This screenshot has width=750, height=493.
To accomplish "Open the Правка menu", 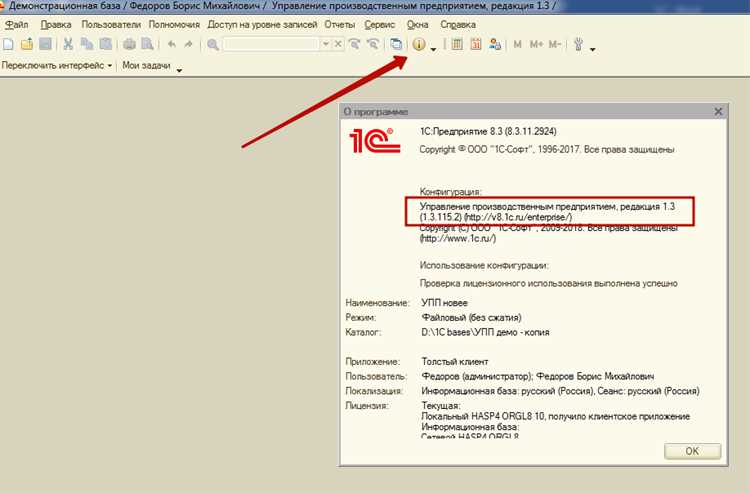I will click(56, 24).
